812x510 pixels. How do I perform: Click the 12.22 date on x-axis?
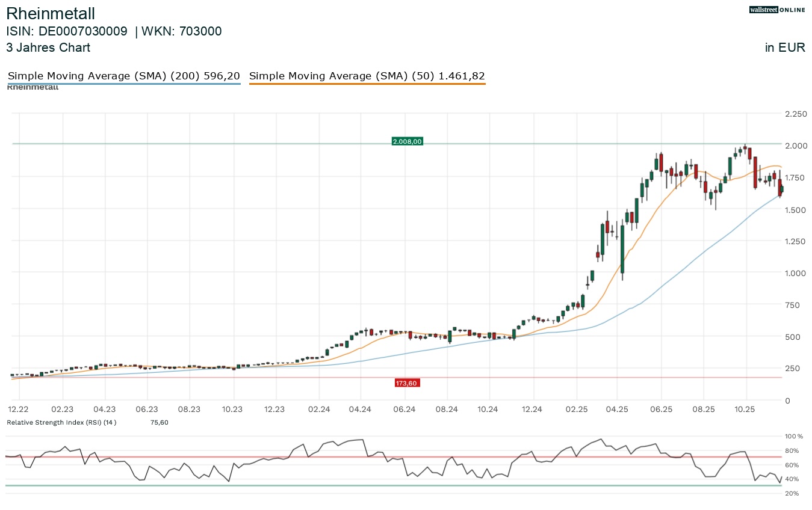(19, 410)
